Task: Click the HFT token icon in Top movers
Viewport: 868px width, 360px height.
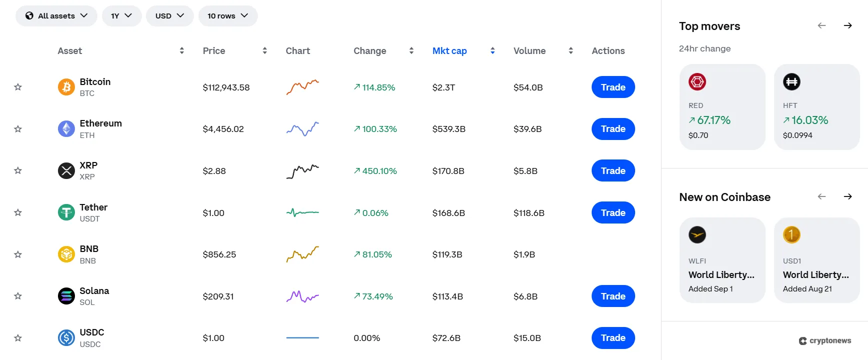Action: pyautogui.click(x=792, y=81)
